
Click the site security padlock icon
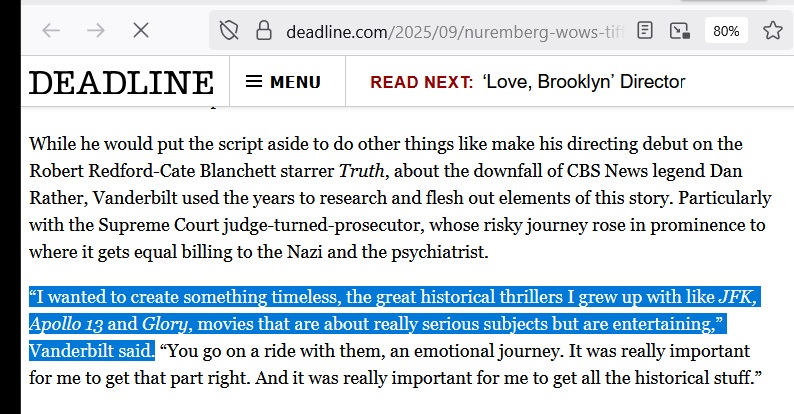(x=263, y=31)
